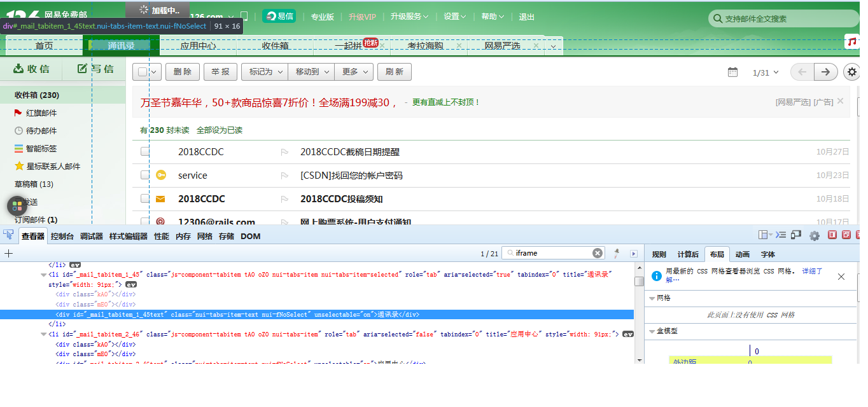
Task: Select checkbox for the service email
Action: click(145, 175)
